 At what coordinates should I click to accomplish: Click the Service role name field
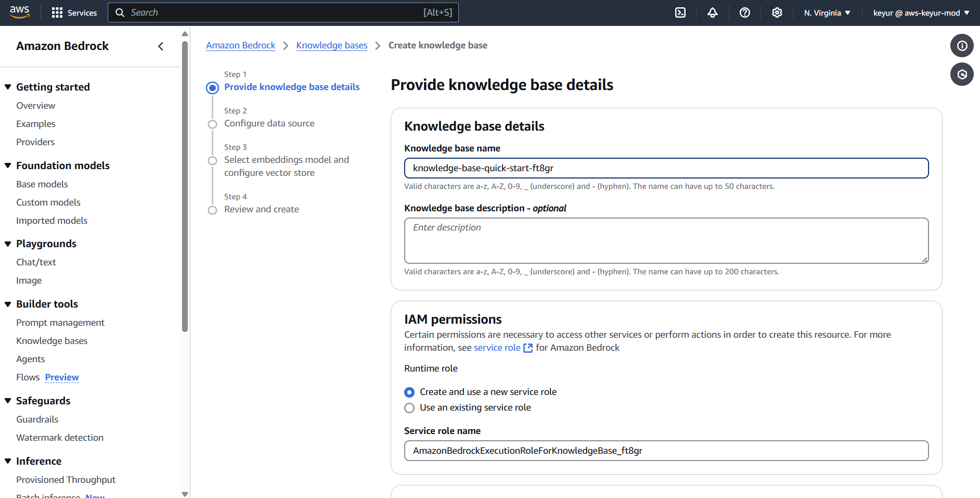pos(666,451)
